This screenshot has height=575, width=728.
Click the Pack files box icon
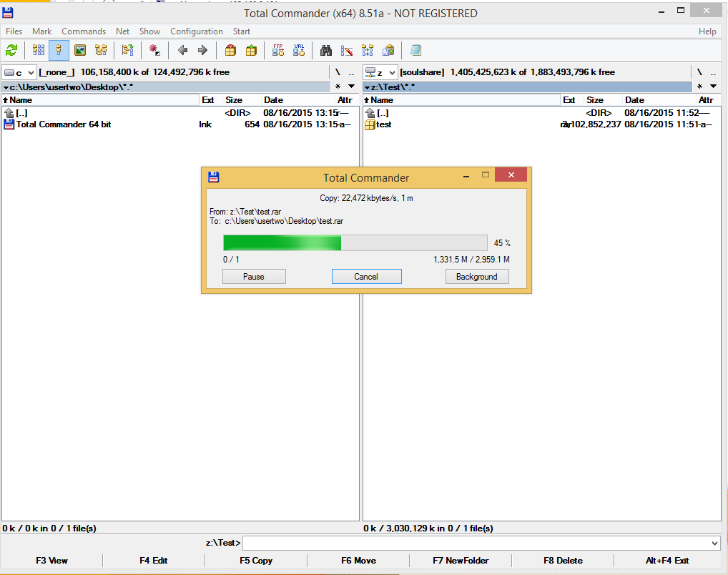tap(230, 50)
